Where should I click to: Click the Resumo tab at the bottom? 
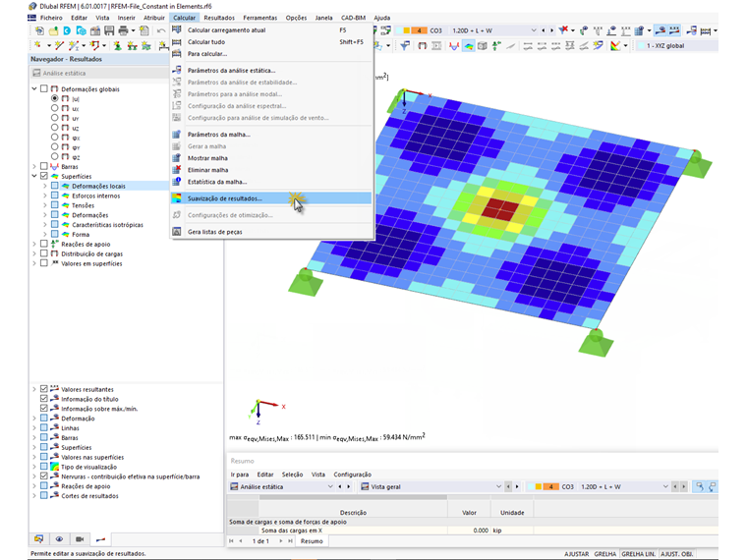click(312, 541)
